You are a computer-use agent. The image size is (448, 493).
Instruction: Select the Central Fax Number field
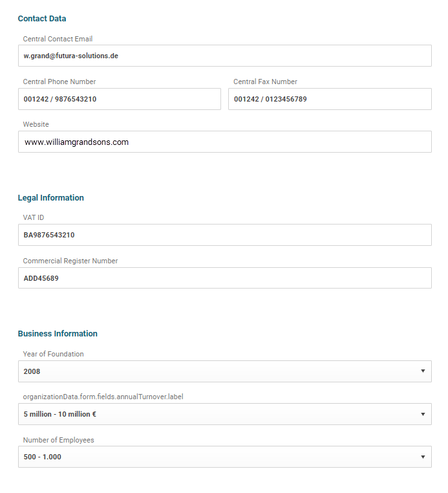point(330,99)
